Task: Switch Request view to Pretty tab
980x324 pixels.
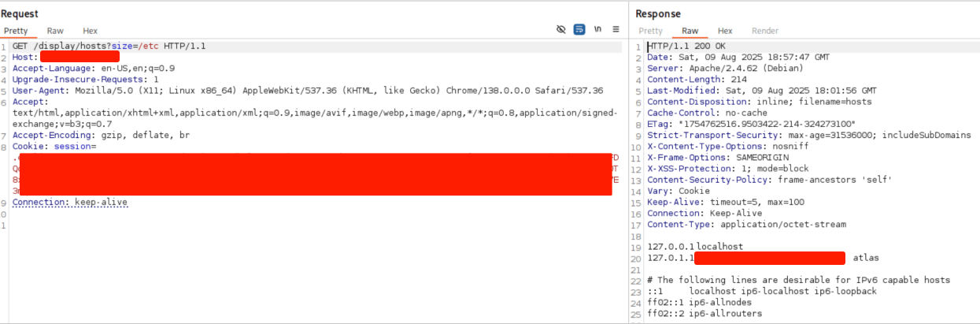Action: [16, 31]
